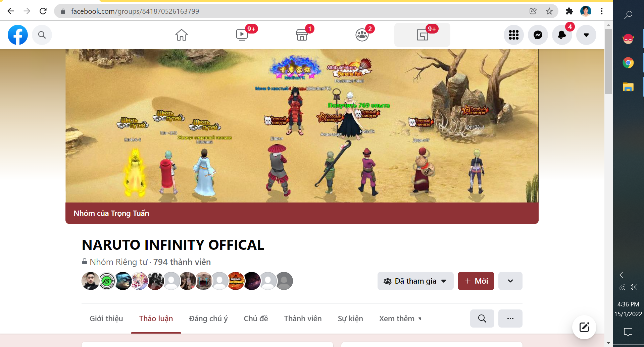Expand the "Xem thêm" dropdown

[x=400, y=319]
